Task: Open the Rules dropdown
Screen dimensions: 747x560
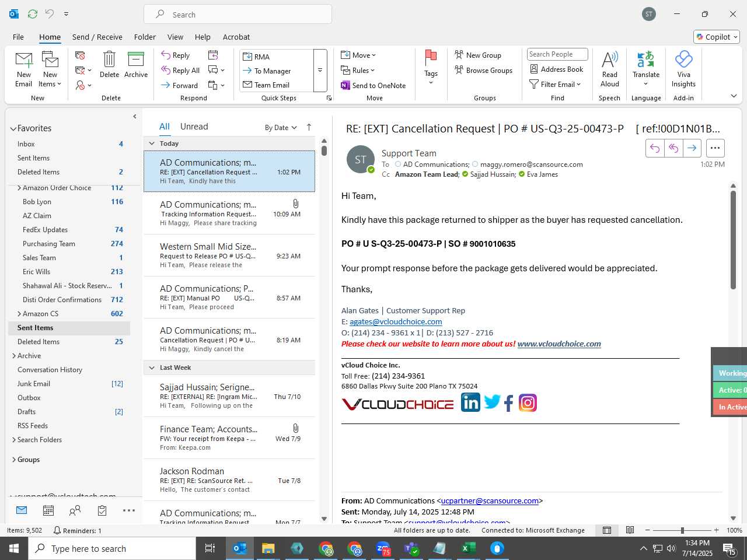Action: point(358,70)
